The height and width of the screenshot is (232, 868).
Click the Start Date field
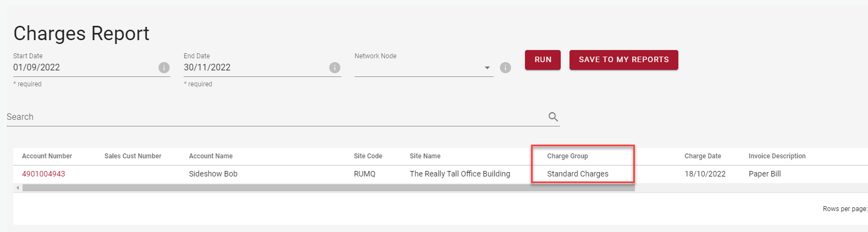(x=82, y=68)
